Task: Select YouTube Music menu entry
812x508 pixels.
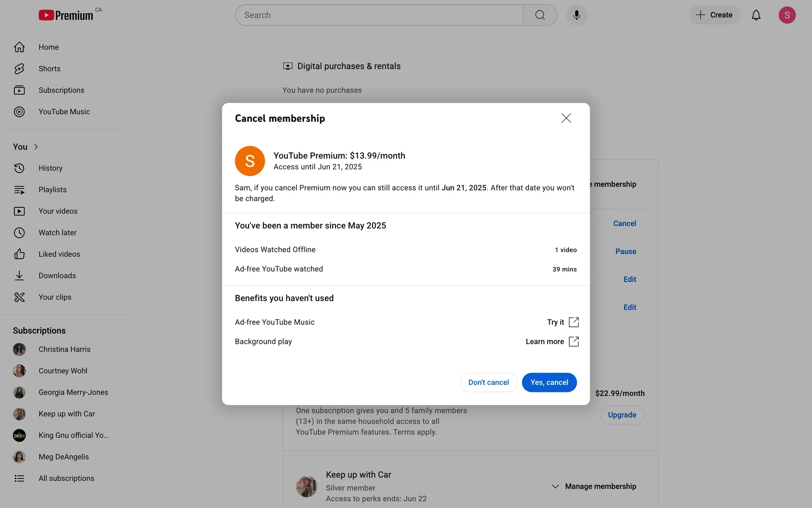Action: (x=64, y=112)
